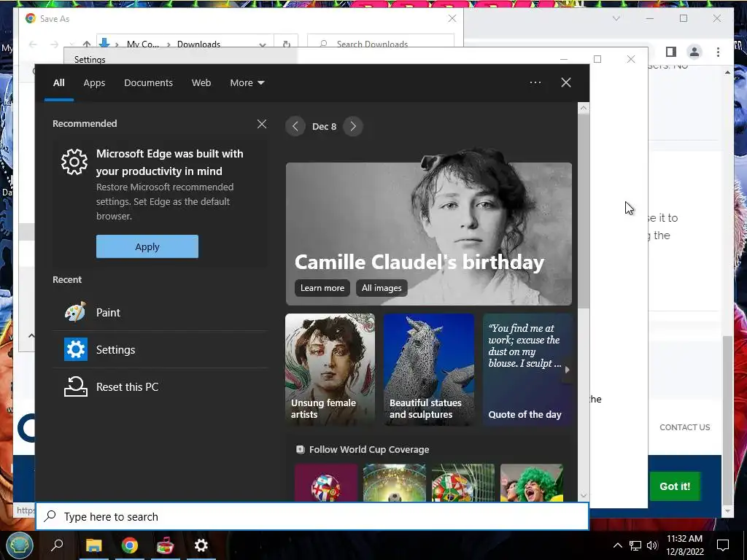Open Beautiful statues and sculptures card
Viewport: 747px width, 560px height.
click(429, 370)
